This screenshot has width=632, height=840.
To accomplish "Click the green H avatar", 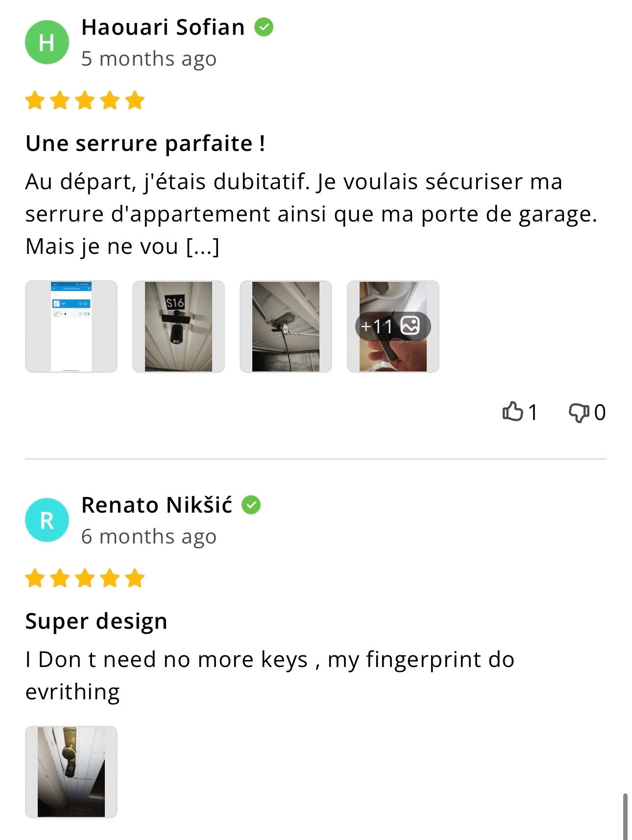I will click(47, 42).
